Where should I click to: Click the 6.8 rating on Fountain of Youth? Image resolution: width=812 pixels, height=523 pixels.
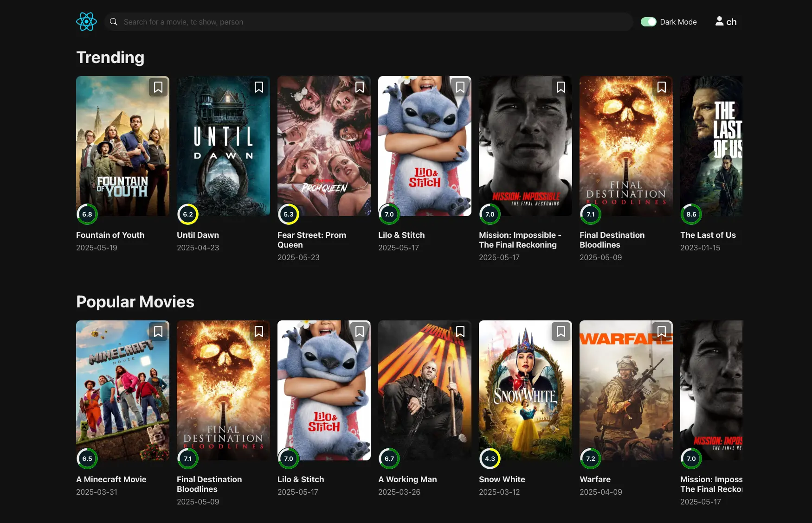[87, 214]
